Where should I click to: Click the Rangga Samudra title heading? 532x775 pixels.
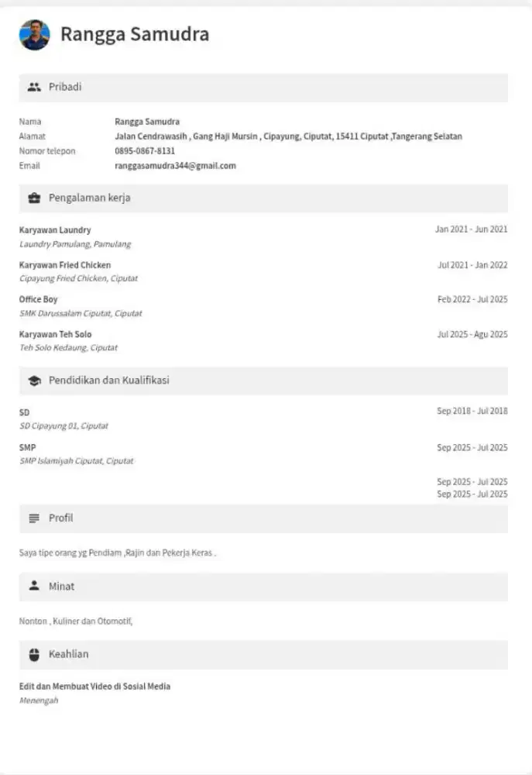(x=135, y=35)
